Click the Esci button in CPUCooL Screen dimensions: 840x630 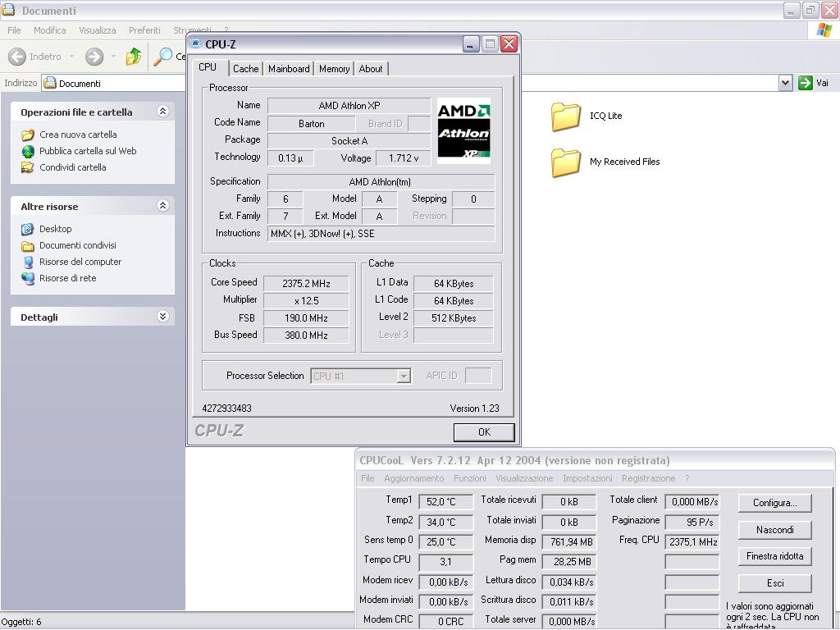[x=774, y=583]
